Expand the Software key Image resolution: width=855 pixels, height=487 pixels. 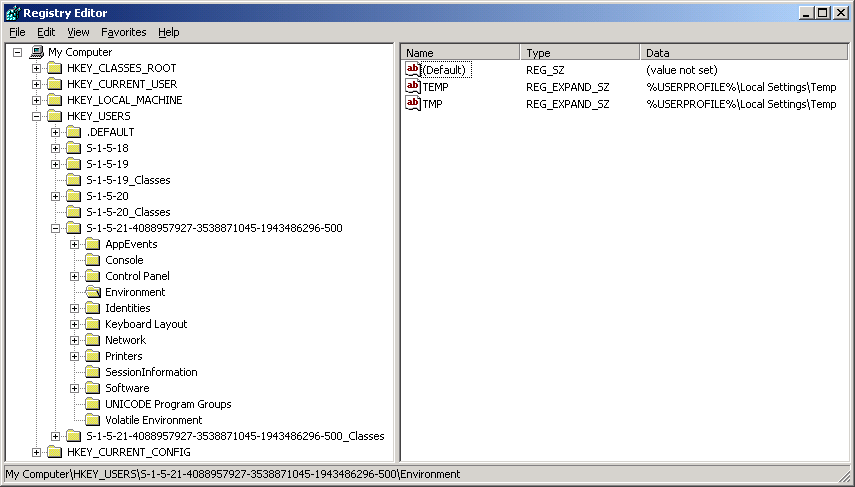pos(75,388)
